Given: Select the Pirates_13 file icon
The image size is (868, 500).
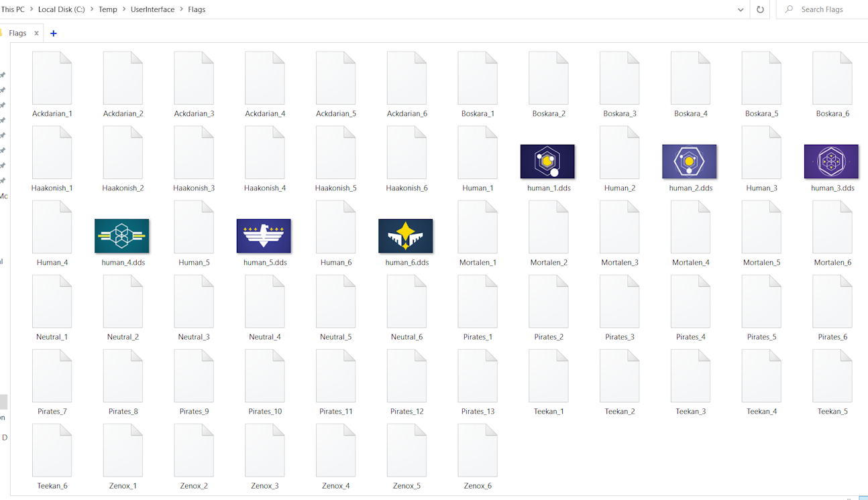Looking at the screenshot, I should point(477,375).
